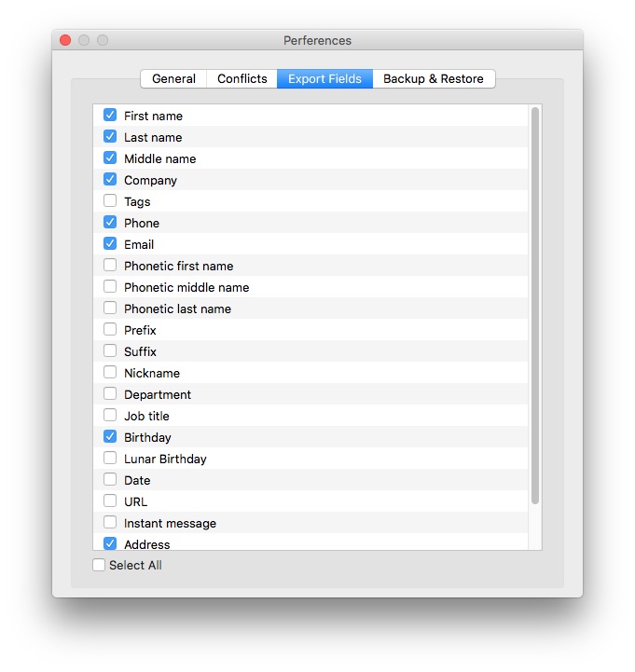Check the Phonetic first name box

click(110, 266)
